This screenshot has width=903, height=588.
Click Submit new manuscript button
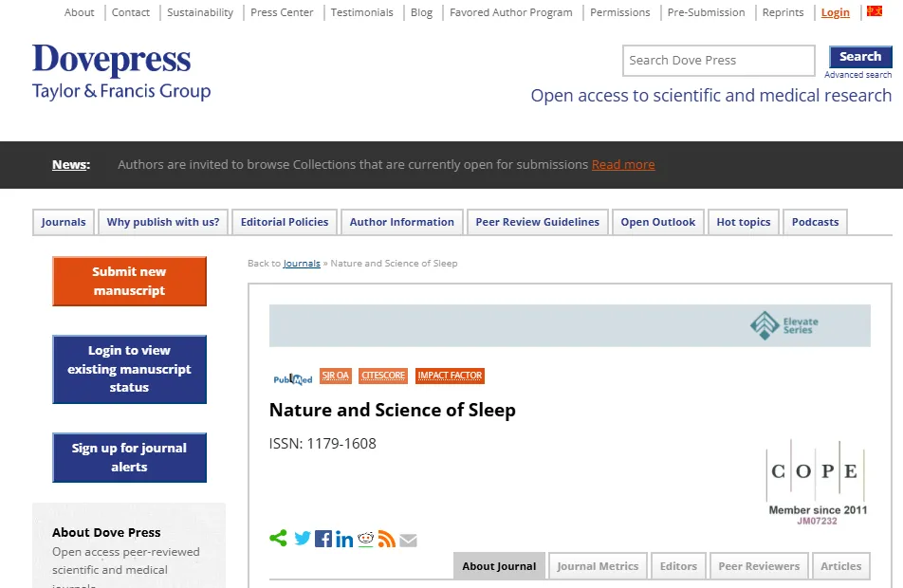(x=130, y=281)
